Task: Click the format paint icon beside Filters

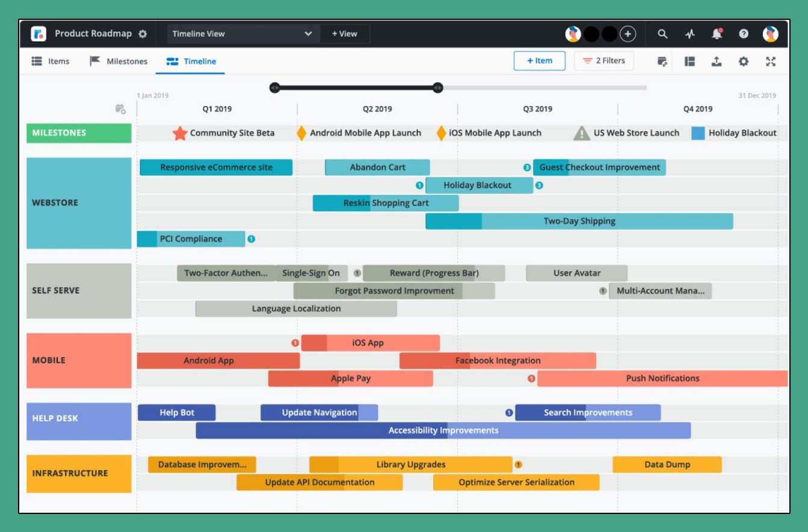Action: (x=662, y=61)
